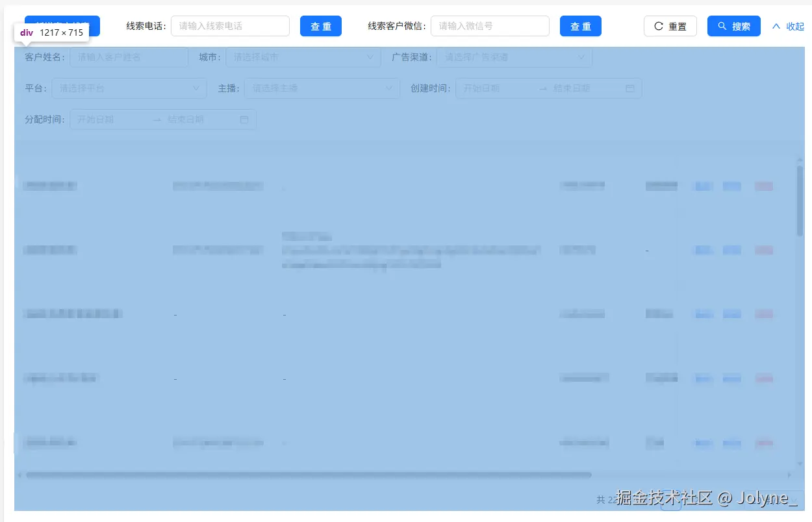Open the 平台 select dropdown
Screen dimensions: 812x522
coord(129,88)
